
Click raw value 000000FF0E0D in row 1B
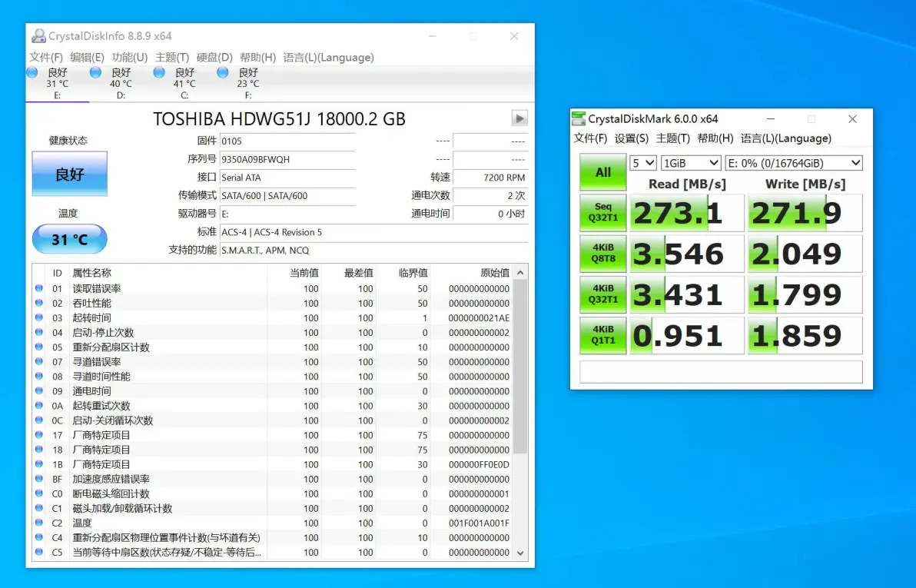pyautogui.click(x=479, y=464)
